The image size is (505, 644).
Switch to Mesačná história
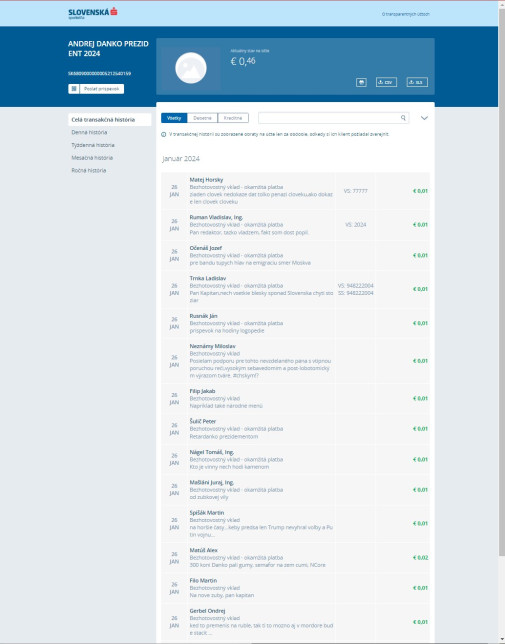pyautogui.click(x=92, y=158)
